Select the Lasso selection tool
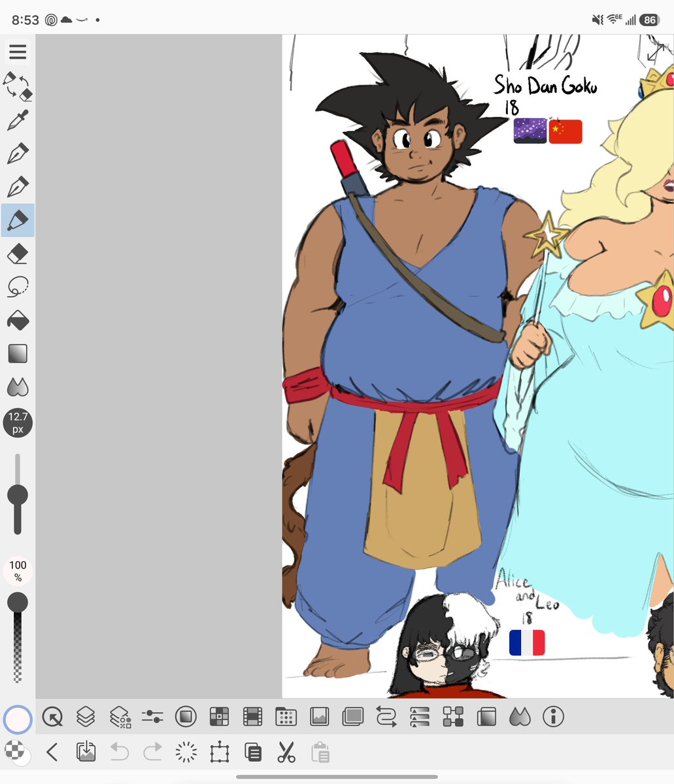This screenshot has width=674, height=784. (18, 287)
